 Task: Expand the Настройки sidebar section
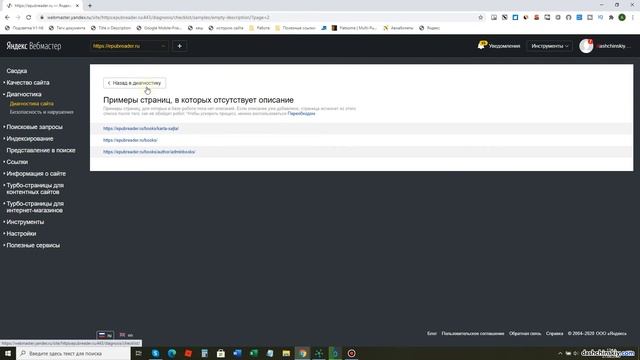21,234
